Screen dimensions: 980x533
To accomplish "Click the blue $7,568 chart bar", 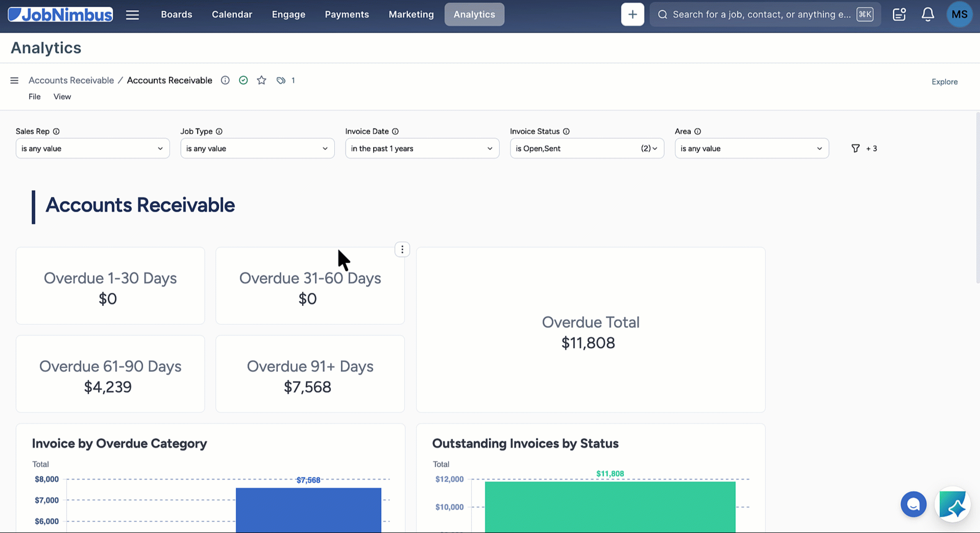I will (308, 510).
